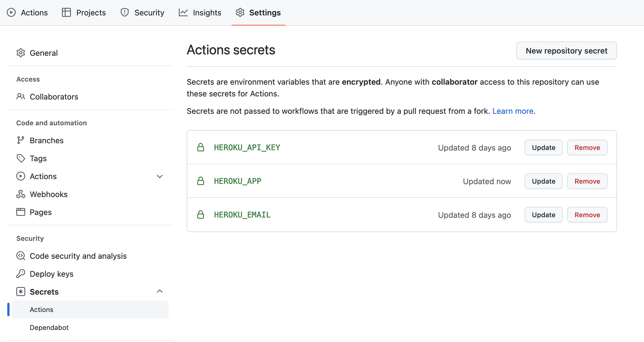This screenshot has width=644, height=342.
Task: Click the people icon beside Collaborators
Action: click(x=21, y=97)
